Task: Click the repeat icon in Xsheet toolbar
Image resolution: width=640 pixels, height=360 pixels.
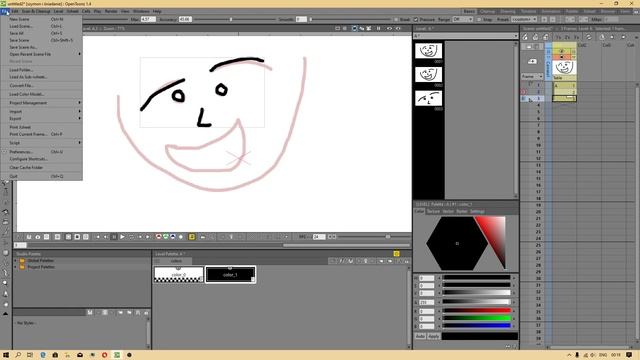Action: click(x=589, y=37)
